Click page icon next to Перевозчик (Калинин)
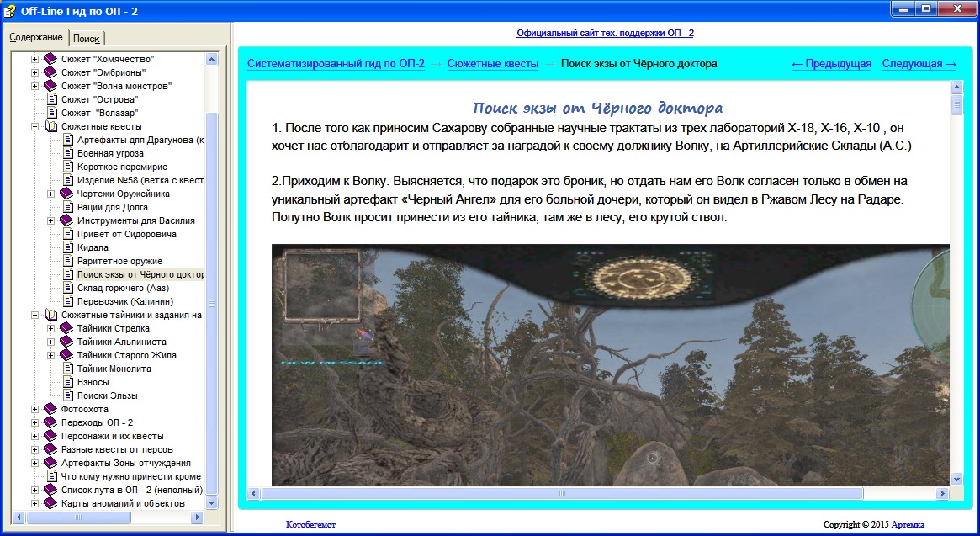The width and height of the screenshot is (980, 536). (x=69, y=301)
